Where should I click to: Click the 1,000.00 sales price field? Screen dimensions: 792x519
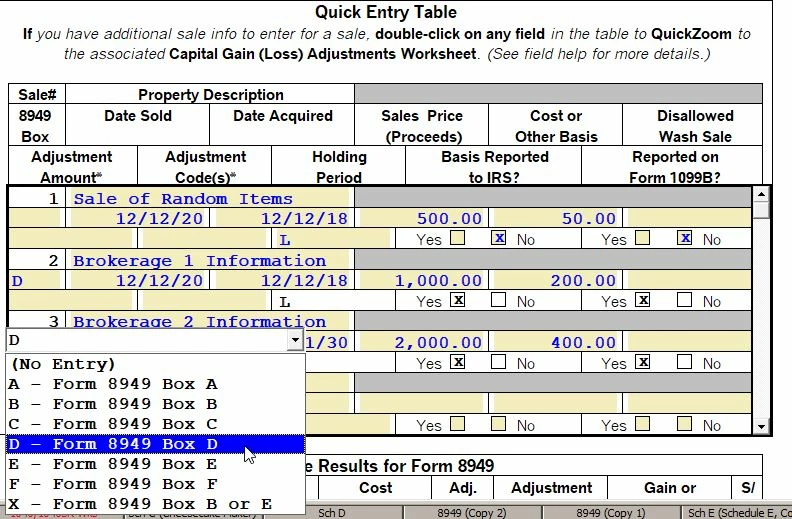pyautogui.click(x=421, y=280)
